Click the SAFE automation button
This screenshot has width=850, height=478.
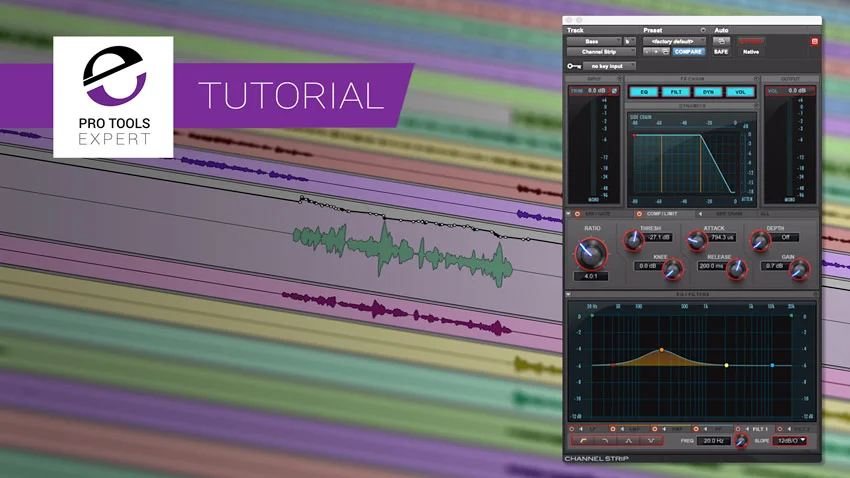click(720, 52)
